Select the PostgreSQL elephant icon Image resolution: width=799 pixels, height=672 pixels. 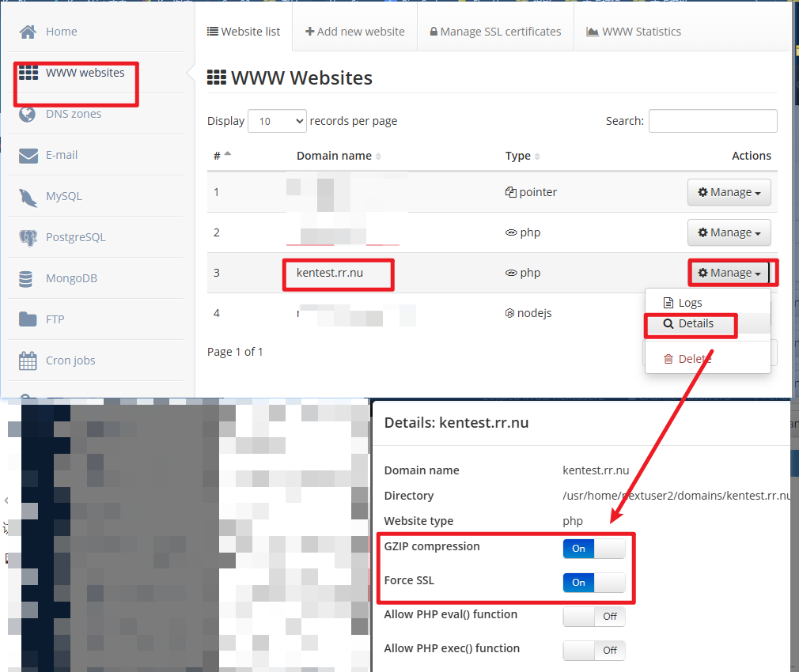pos(28,237)
